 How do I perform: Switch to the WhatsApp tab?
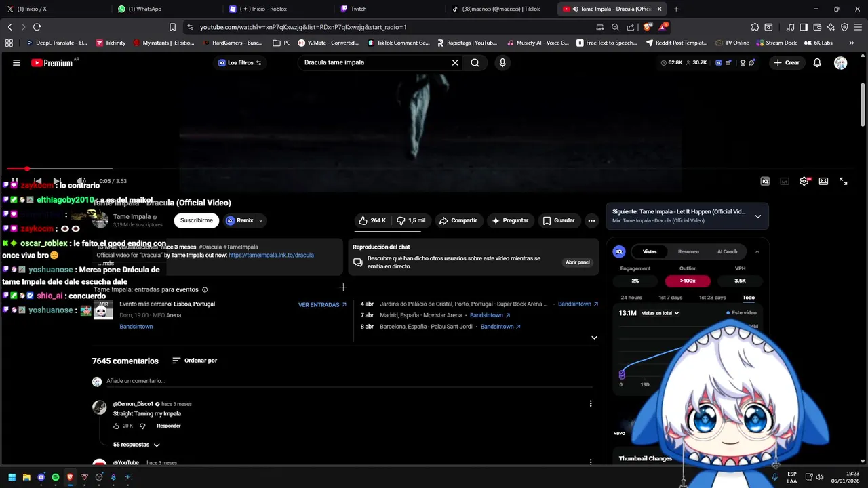[168, 9]
